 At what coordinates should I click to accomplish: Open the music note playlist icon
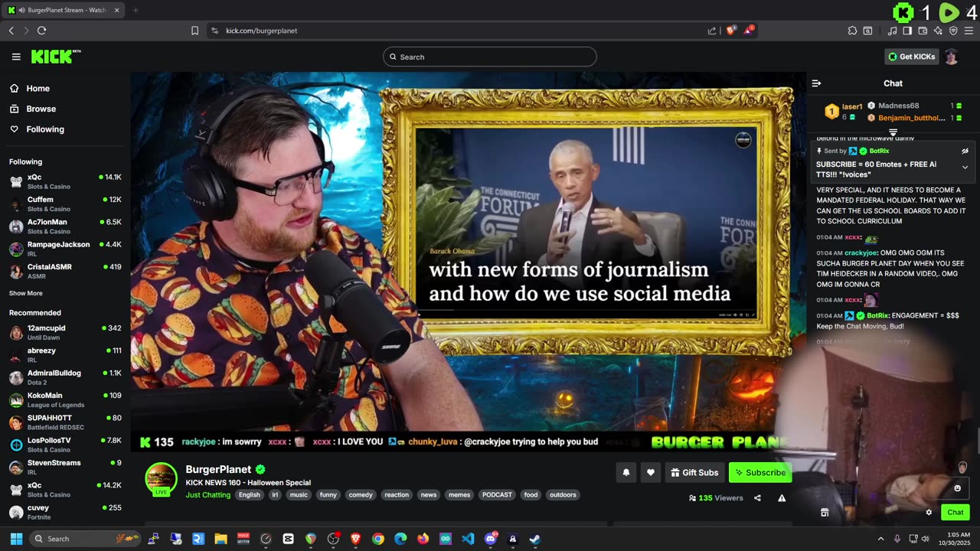[892, 31]
